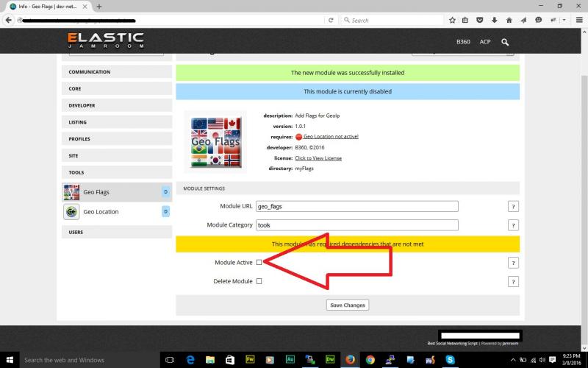The height and width of the screenshot is (368, 588).
Task: Bookmark this page with star icon
Action: coord(452,20)
